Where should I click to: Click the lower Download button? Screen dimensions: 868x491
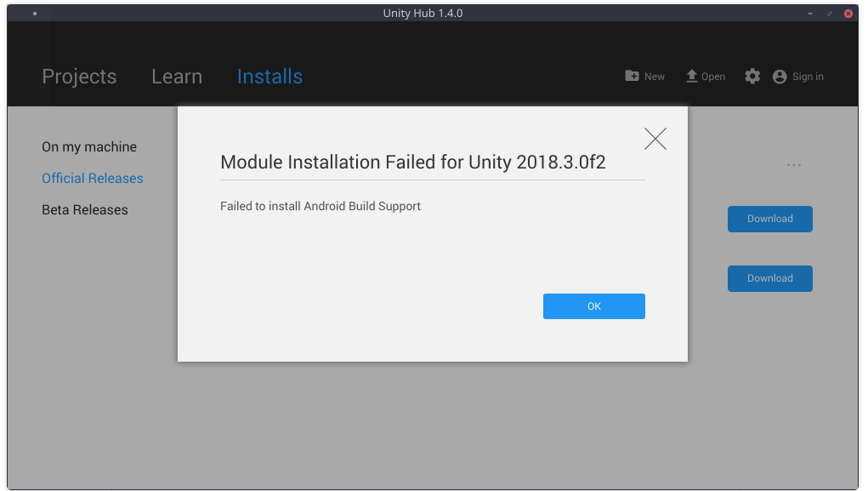(x=769, y=278)
